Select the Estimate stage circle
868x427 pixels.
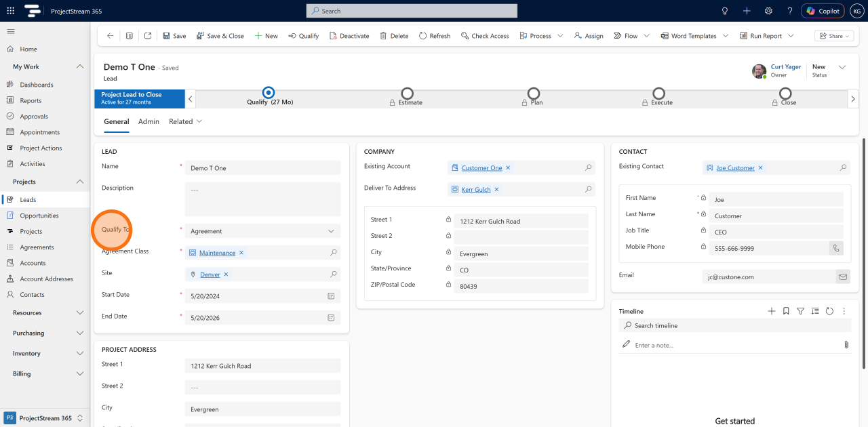pyautogui.click(x=407, y=93)
